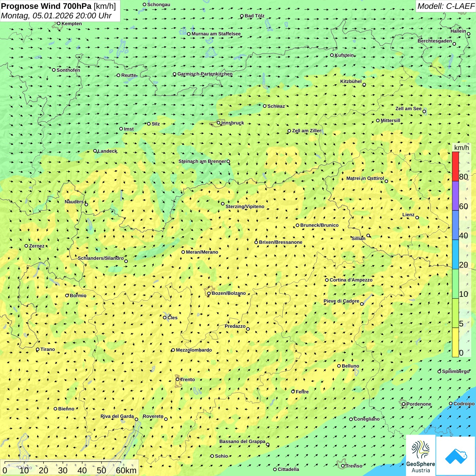Screen dimensions: 476x476
Task: Click the Bassano del Grappa marker circle
Action: point(268,444)
